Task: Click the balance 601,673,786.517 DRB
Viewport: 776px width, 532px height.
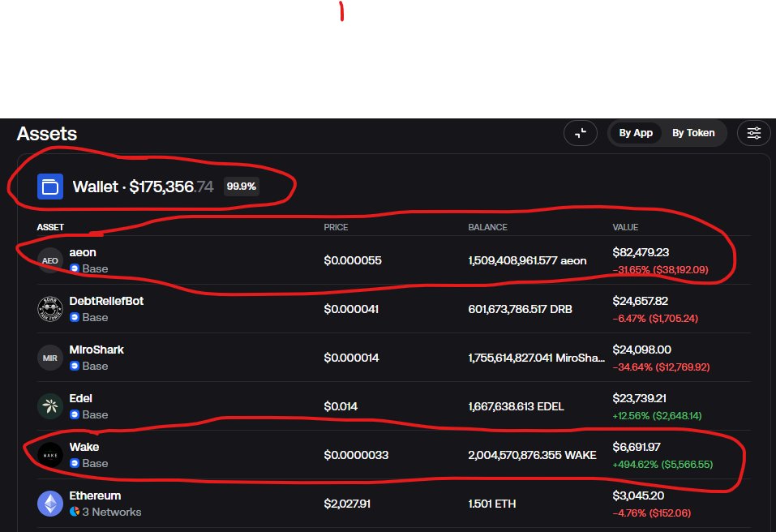Action: pos(520,309)
